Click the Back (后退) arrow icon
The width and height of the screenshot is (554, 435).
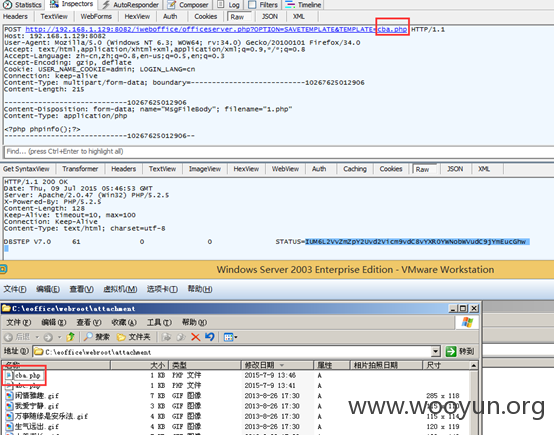[8, 337]
